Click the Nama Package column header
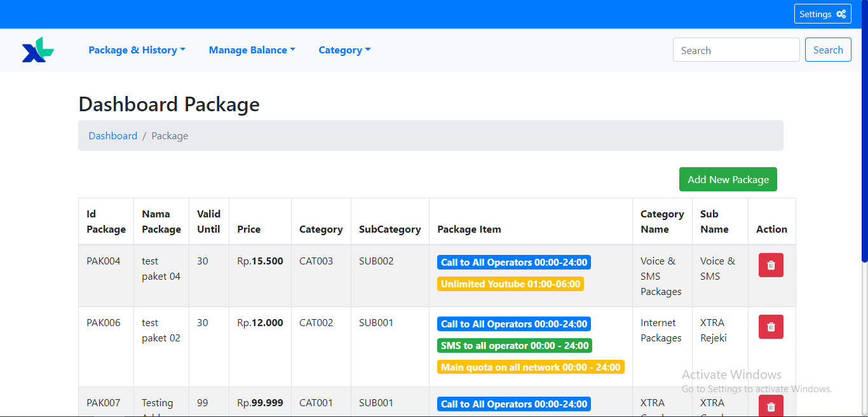Image resolution: width=868 pixels, height=417 pixels. [161, 221]
